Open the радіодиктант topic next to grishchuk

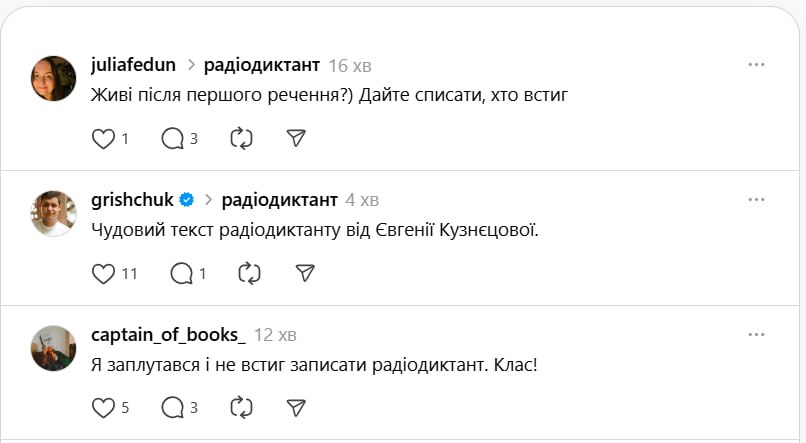(279, 199)
